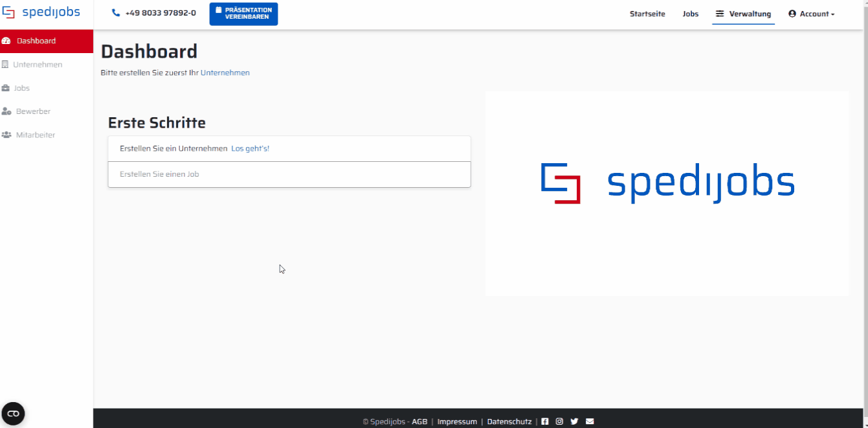Image resolution: width=868 pixels, height=428 pixels.
Task: Click the large spedijobs banner image
Action: 667,184
